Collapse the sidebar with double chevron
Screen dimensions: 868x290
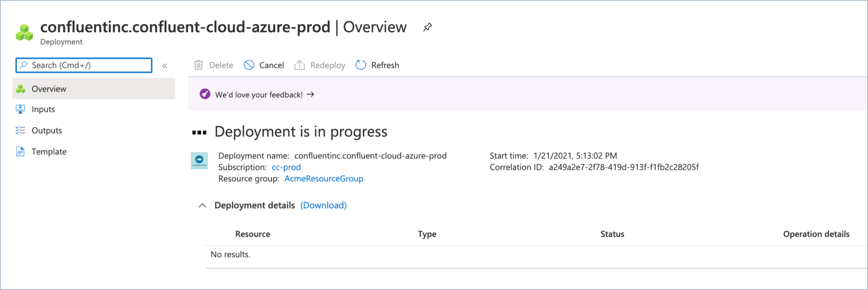coord(165,66)
